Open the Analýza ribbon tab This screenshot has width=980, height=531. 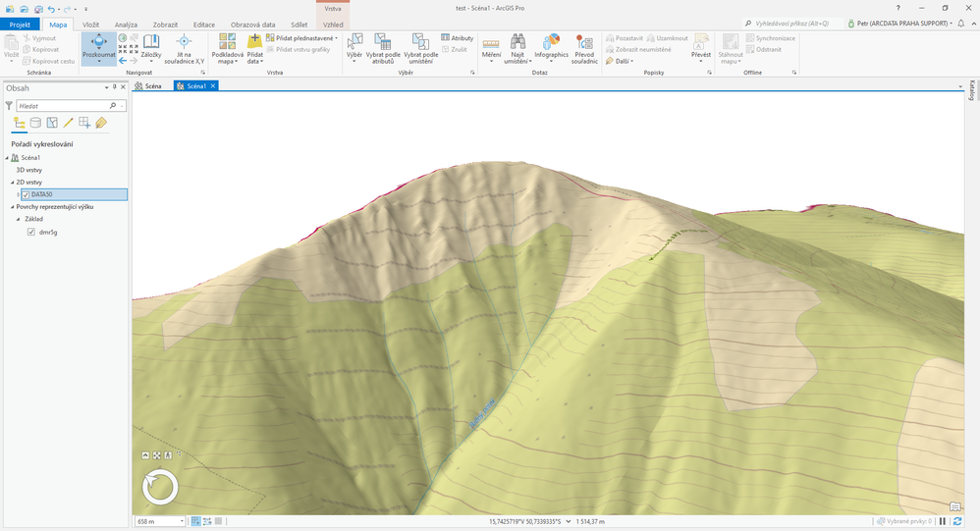click(126, 24)
